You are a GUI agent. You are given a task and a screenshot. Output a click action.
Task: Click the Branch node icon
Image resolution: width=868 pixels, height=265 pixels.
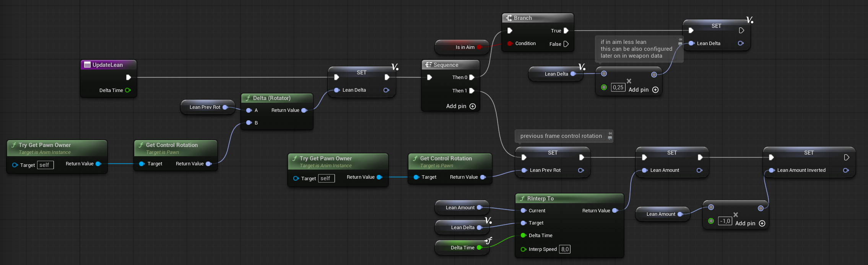[509, 18]
